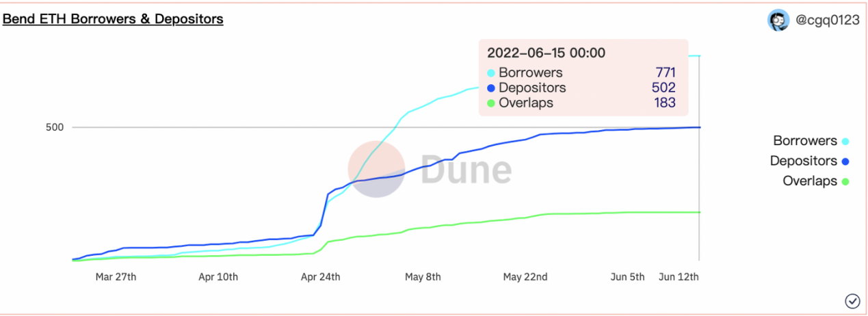Click the author avatar icon
The image size is (868, 316).
[778, 21]
